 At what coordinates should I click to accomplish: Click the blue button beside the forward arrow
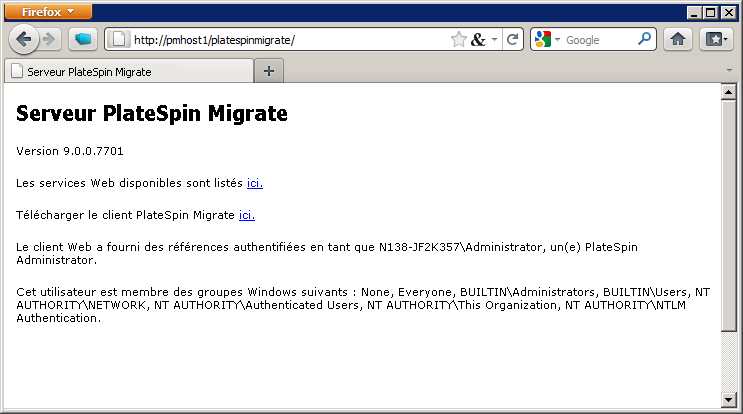(x=83, y=39)
